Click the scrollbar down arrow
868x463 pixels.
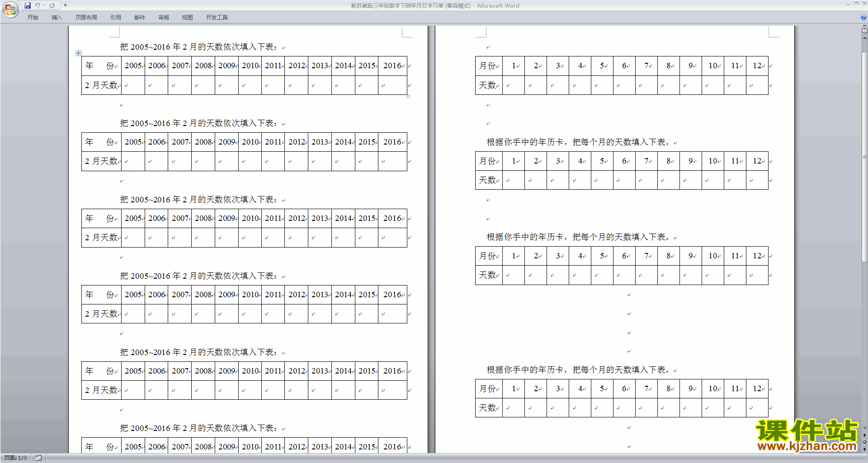coord(864,428)
